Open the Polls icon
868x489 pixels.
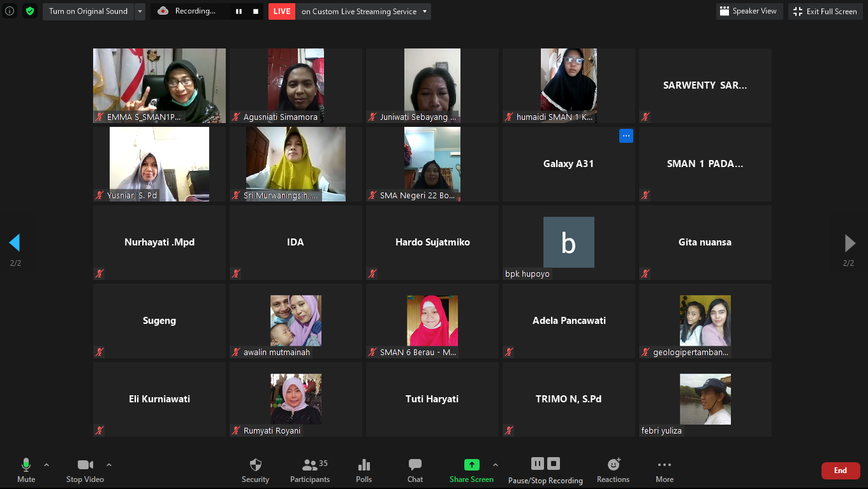364,465
